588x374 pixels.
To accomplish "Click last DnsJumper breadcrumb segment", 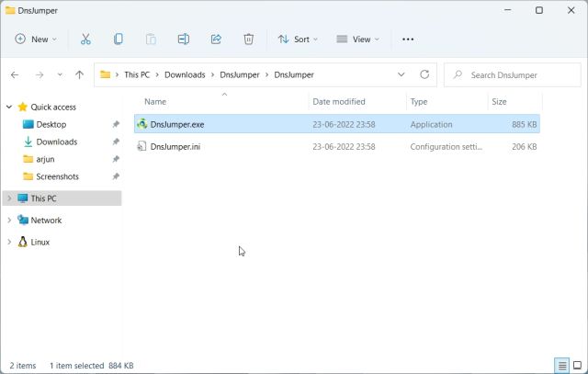I will pos(294,74).
